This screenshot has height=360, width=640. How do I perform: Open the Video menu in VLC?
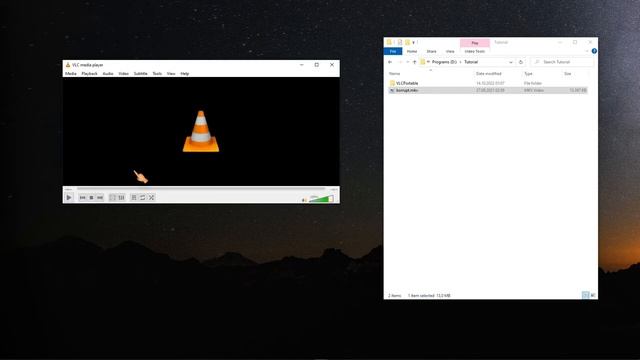point(124,73)
